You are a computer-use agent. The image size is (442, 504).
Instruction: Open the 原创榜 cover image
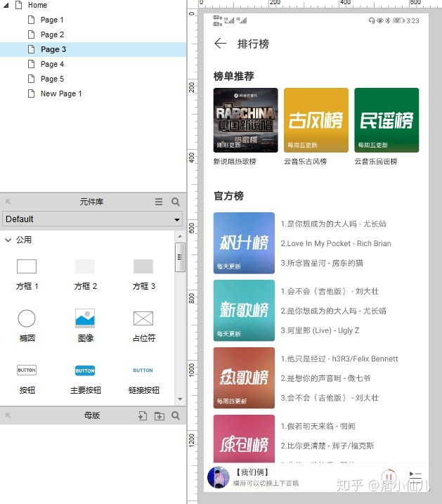click(244, 439)
